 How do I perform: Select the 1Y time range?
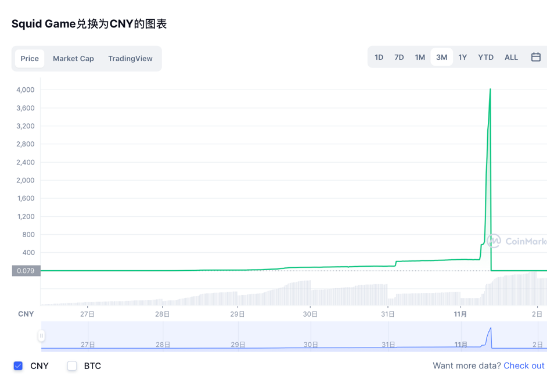click(x=462, y=57)
